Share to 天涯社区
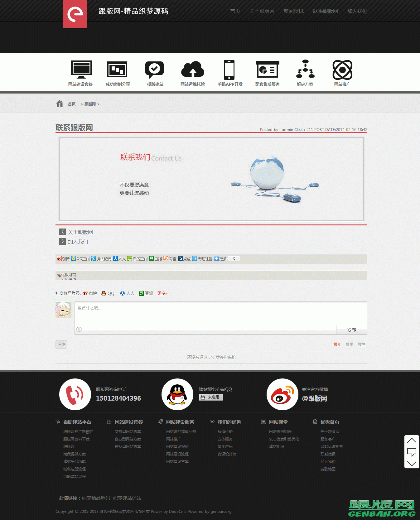The width and height of the screenshot is (420, 520). [202, 259]
